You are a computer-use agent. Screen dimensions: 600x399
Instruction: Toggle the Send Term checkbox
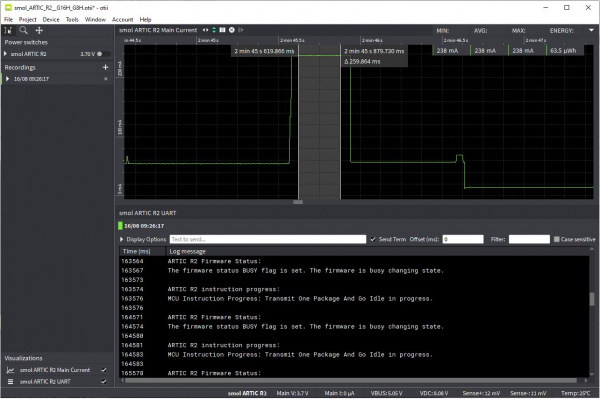tap(373, 239)
